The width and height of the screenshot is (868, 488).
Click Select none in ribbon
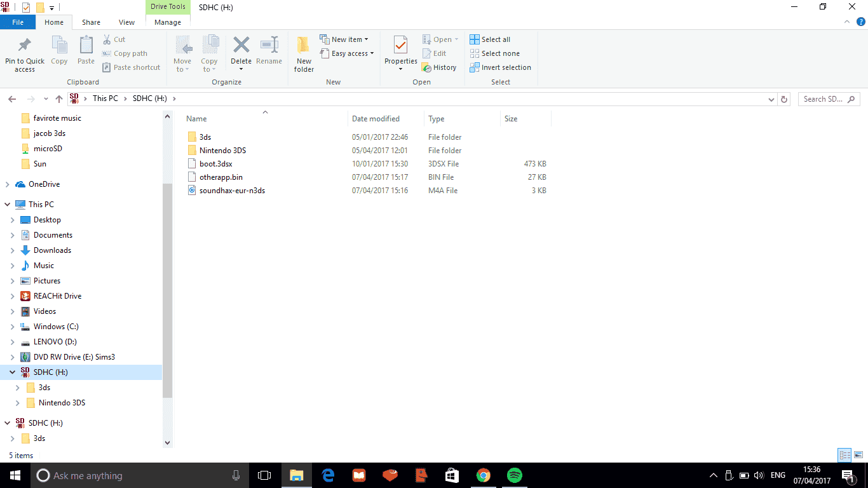[494, 53]
